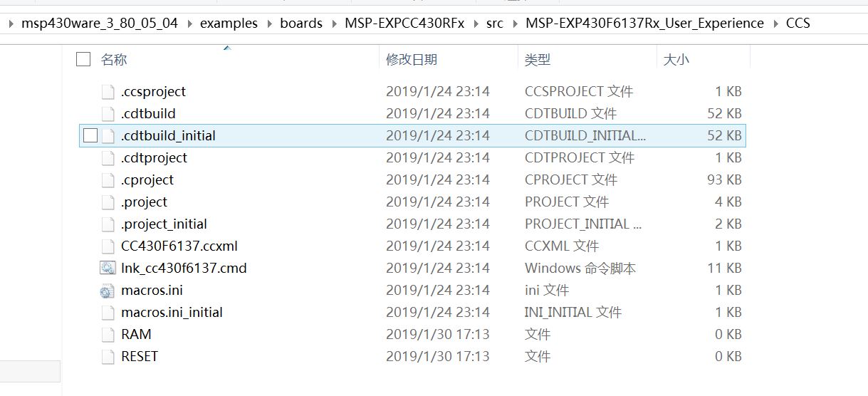Select the .cdtbuild file name
The image size is (868, 396).
[x=148, y=114]
